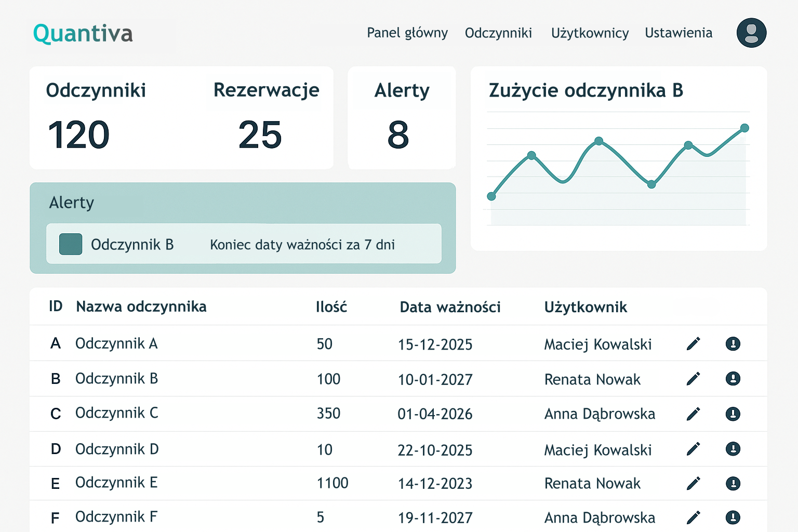
Task: Open the Odczynniki menu item
Action: 498,33
